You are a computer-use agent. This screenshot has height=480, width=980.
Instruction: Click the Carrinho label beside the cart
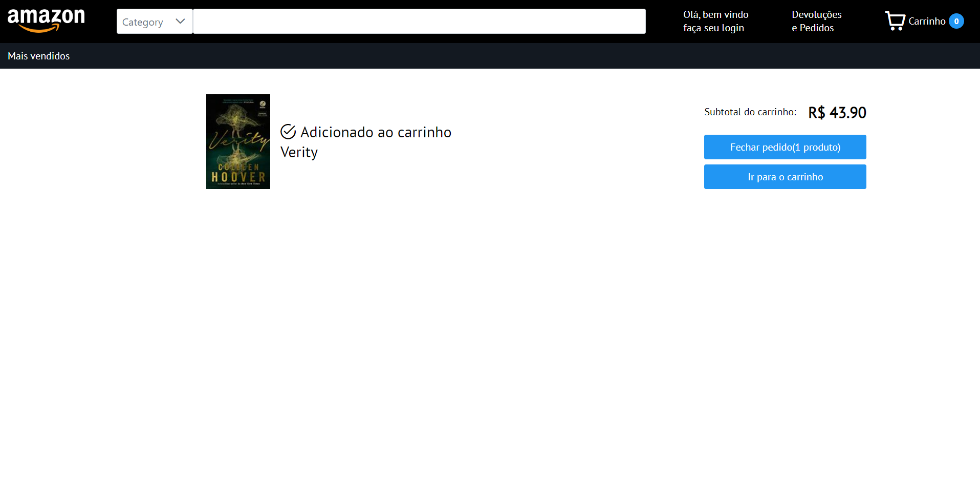click(x=927, y=21)
